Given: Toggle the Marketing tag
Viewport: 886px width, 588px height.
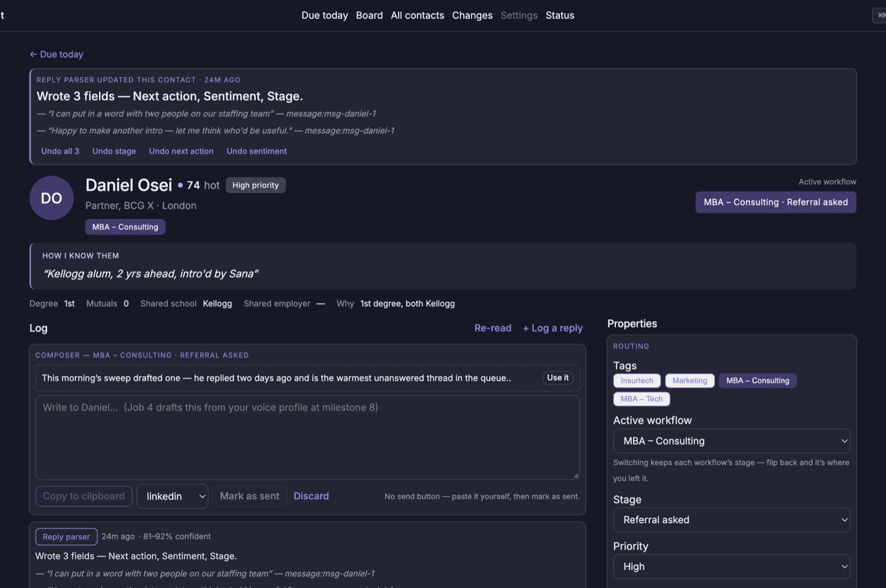Looking at the screenshot, I should pyautogui.click(x=689, y=380).
